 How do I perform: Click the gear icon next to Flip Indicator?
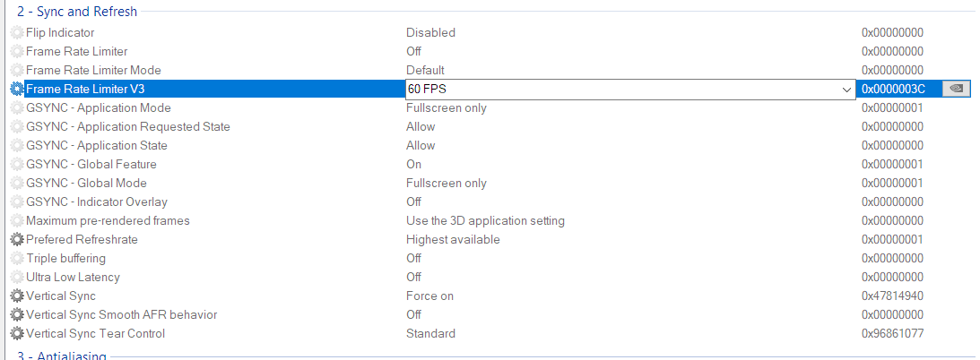pyautogui.click(x=17, y=32)
